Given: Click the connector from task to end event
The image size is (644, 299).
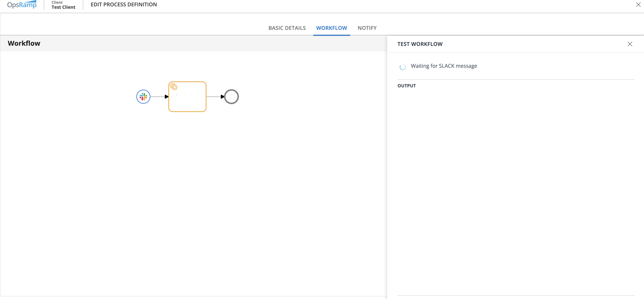Looking at the screenshot, I should tap(214, 97).
